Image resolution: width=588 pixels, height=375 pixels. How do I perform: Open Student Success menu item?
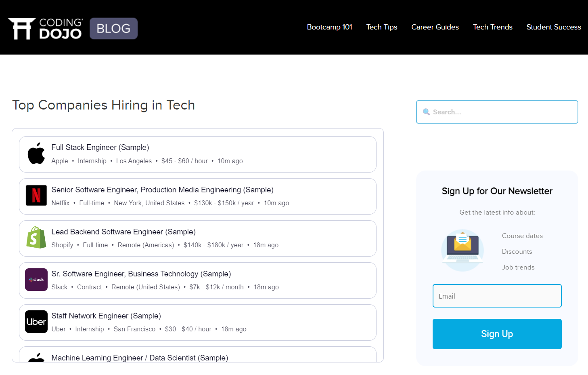click(x=554, y=27)
